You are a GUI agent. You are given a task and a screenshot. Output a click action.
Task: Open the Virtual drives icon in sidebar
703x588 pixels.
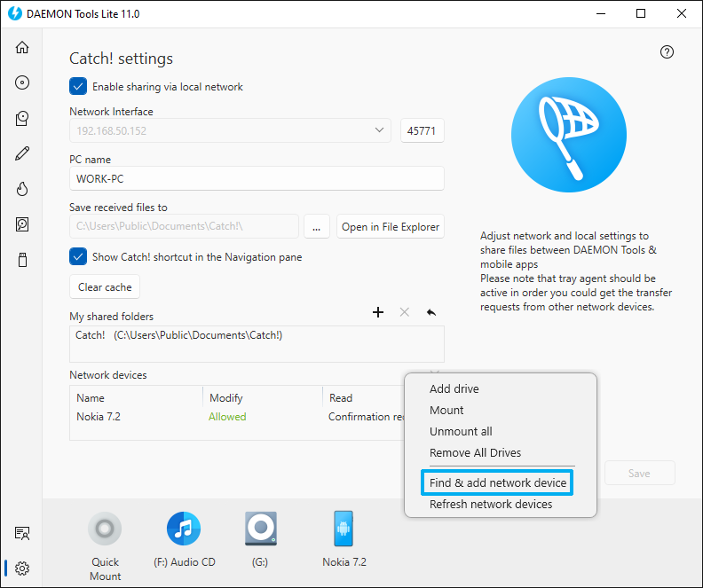(22, 118)
